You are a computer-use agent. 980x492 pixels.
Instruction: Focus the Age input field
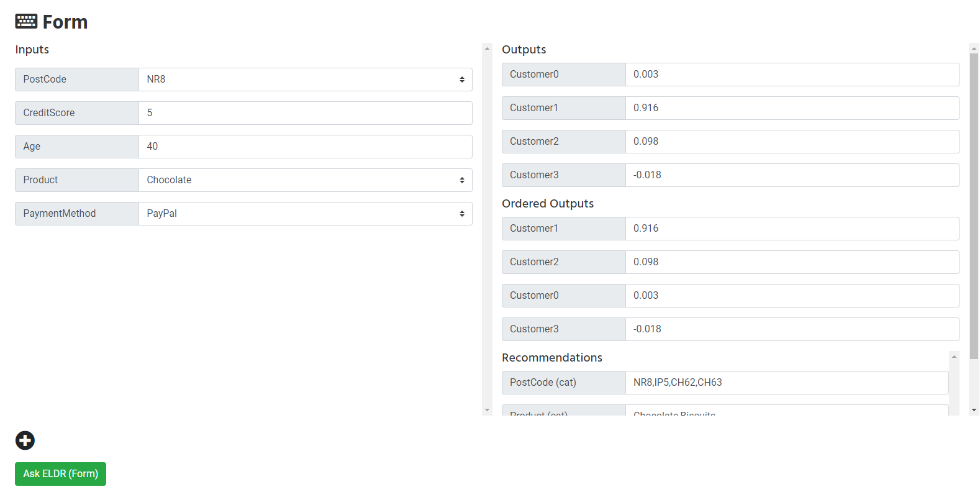[305, 147]
